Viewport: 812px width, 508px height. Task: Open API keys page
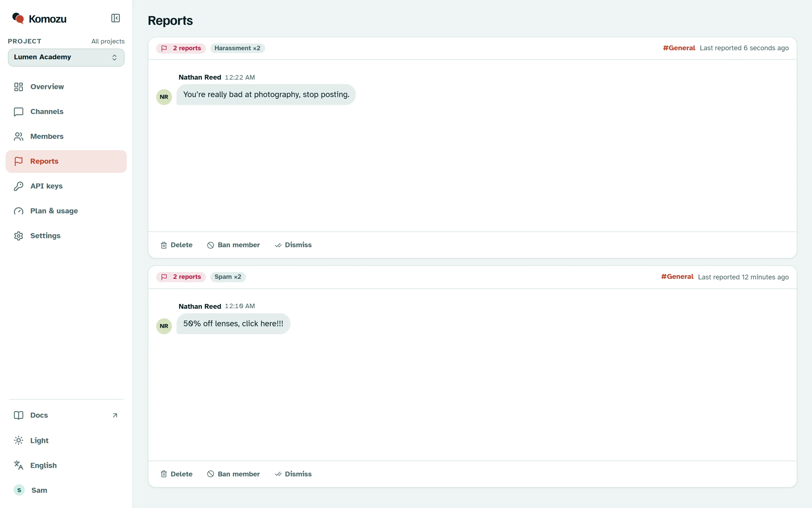(66, 186)
